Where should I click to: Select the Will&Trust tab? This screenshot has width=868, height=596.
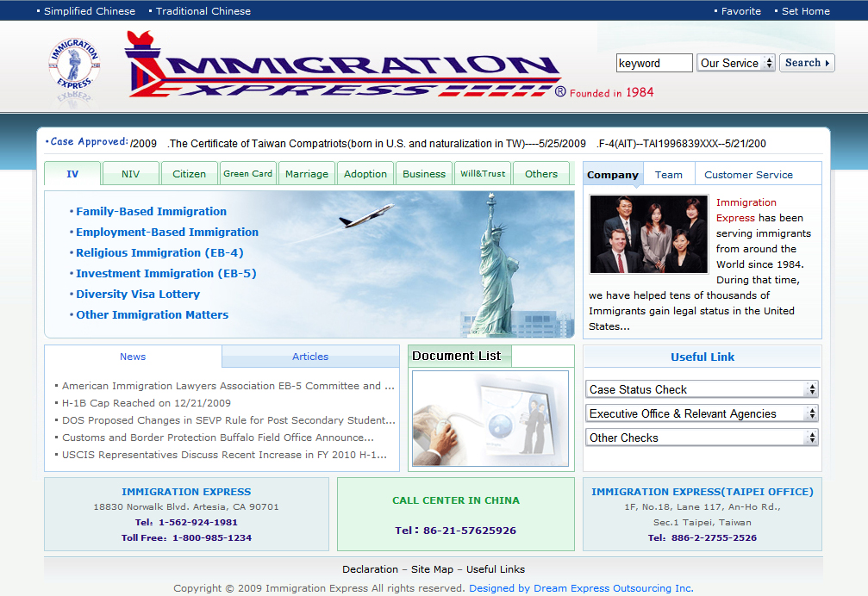(483, 174)
